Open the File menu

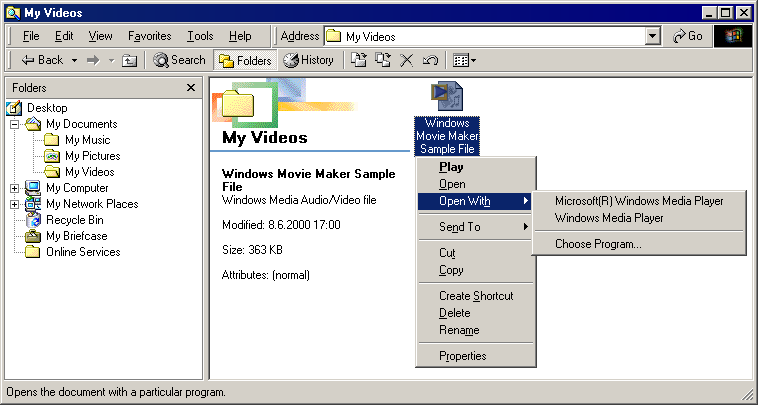[31, 36]
